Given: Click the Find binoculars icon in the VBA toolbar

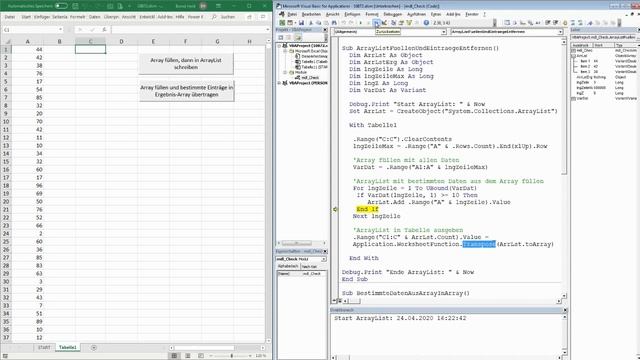Looking at the screenshot, I should coord(334,22).
